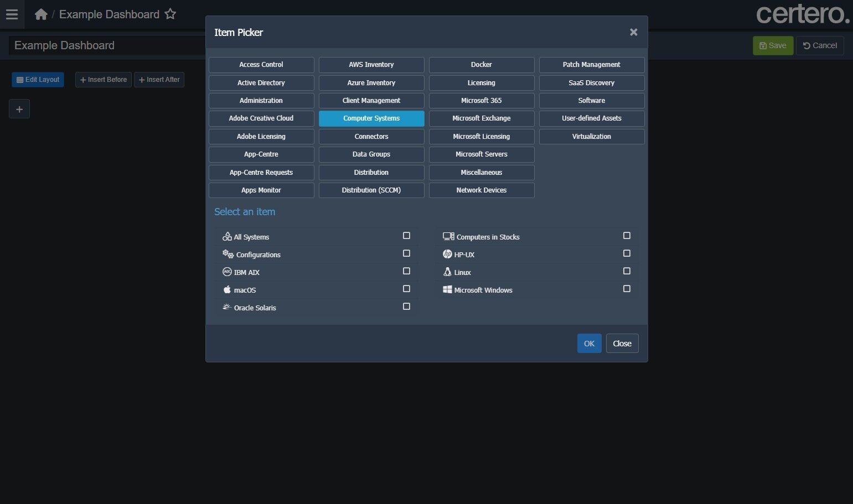Select the Computers in Stocks checkbox

coord(627,236)
